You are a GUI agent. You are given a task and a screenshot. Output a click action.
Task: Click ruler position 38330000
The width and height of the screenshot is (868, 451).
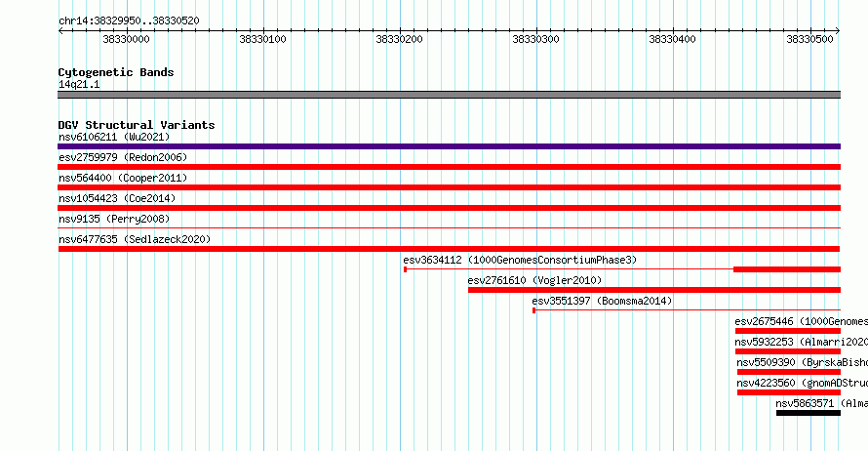coord(126,39)
